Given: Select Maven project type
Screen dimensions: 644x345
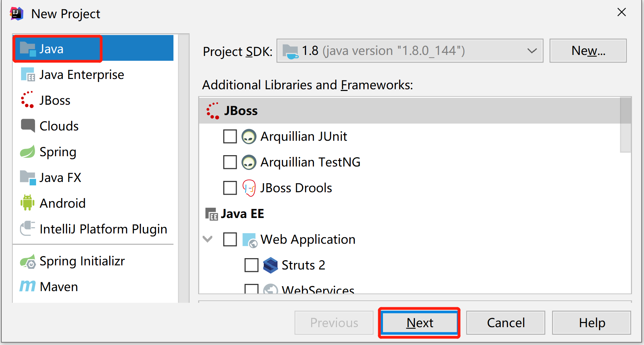Looking at the screenshot, I should [93, 287].
